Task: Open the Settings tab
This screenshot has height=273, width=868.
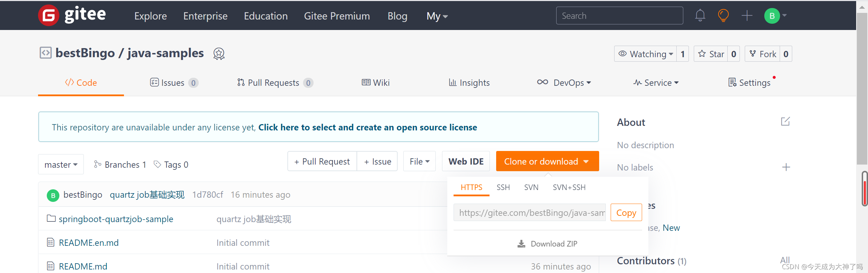Action: click(749, 83)
